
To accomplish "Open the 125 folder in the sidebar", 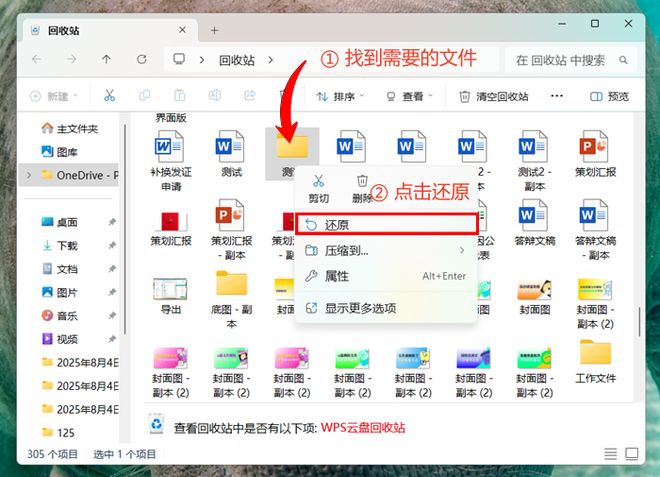I will (x=59, y=432).
